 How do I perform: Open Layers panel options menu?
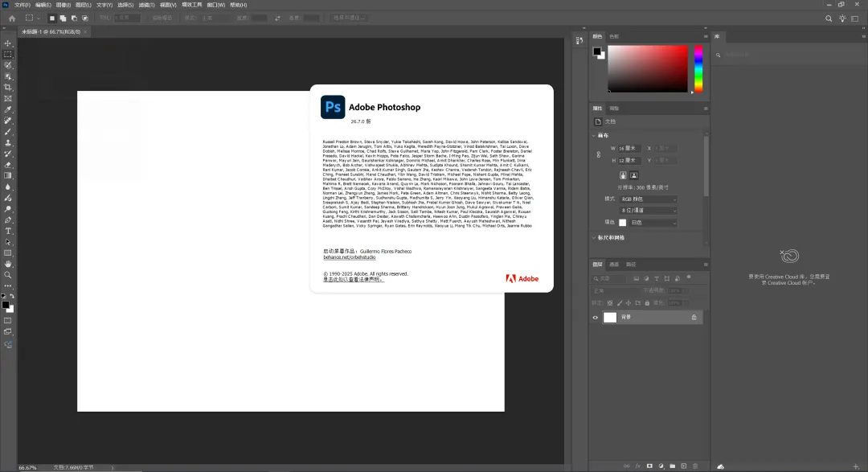coord(706,265)
